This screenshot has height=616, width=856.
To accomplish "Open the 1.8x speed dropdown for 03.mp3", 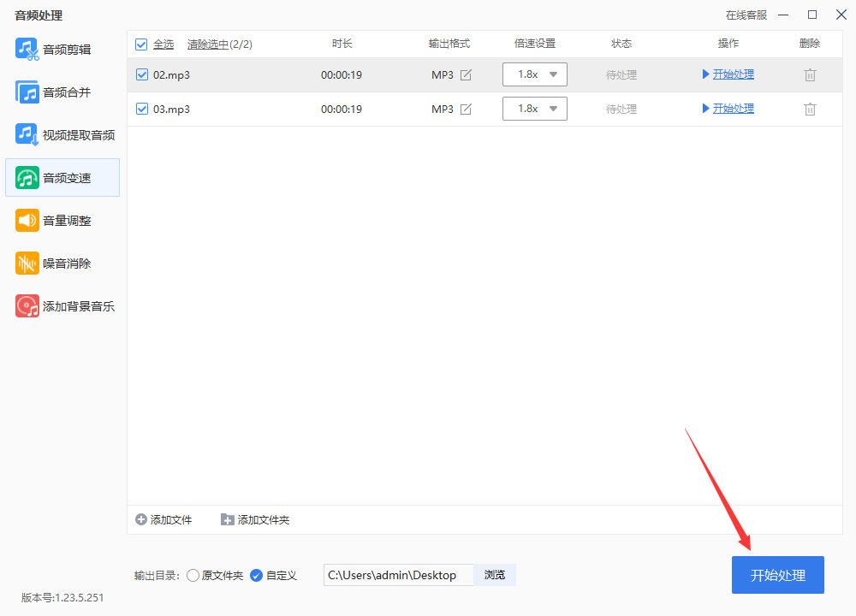I will (534, 109).
